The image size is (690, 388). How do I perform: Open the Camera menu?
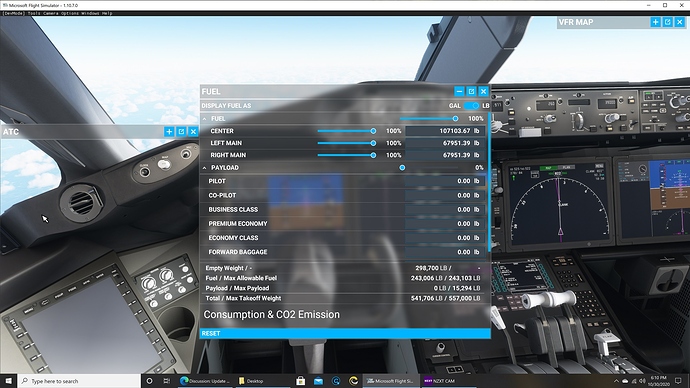coord(51,13)
